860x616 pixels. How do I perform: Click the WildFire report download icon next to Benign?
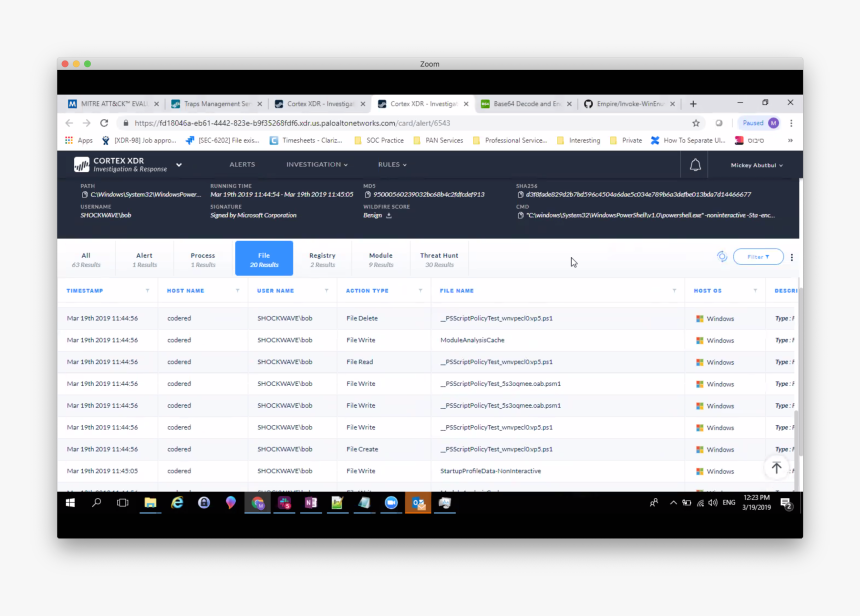[x=389, y=216]
